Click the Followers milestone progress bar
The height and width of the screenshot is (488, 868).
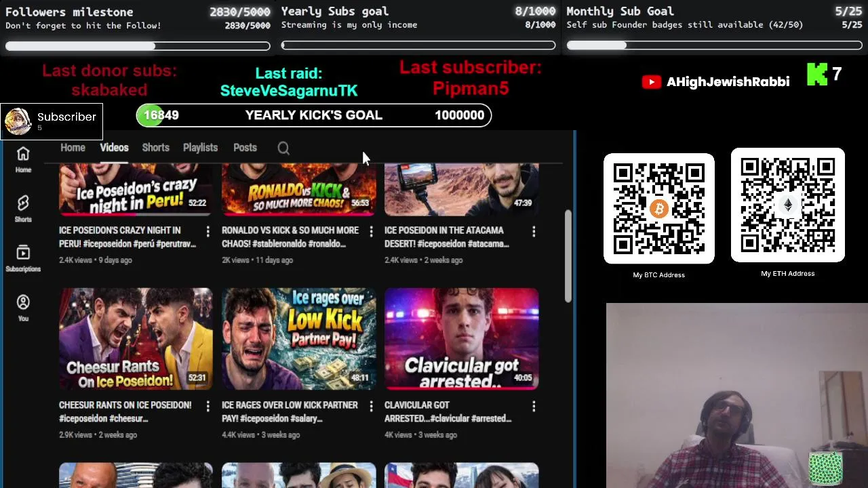[138, 46]
